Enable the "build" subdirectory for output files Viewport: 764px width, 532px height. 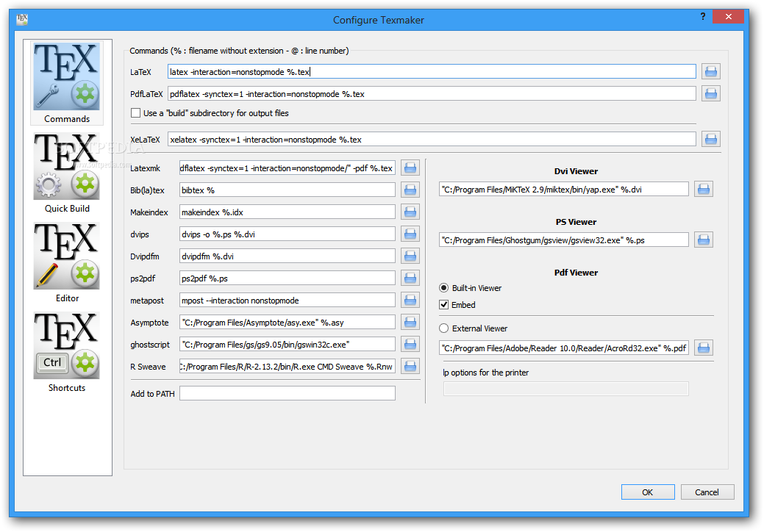click(x=135, y=113)
